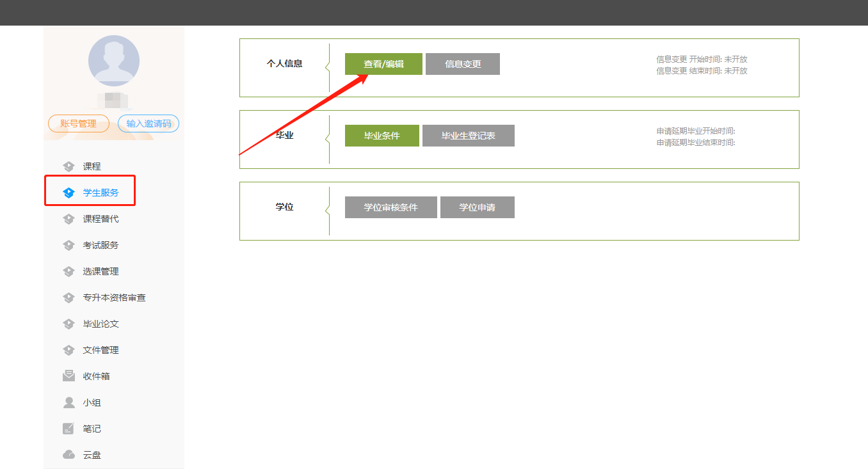Screen dimensions: 868x469
Task: Click the pencil note icon beside 笔记
Action: [x=69, y=429]
